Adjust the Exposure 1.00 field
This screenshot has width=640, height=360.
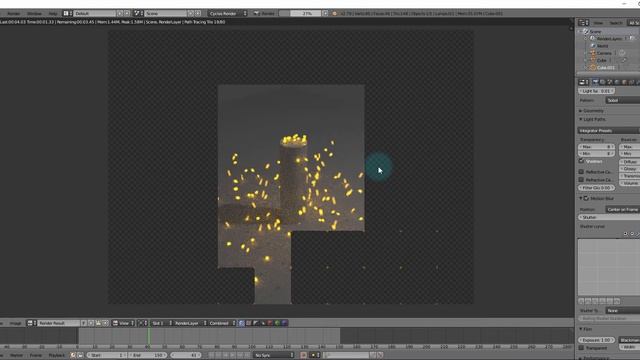click(596, 340)
